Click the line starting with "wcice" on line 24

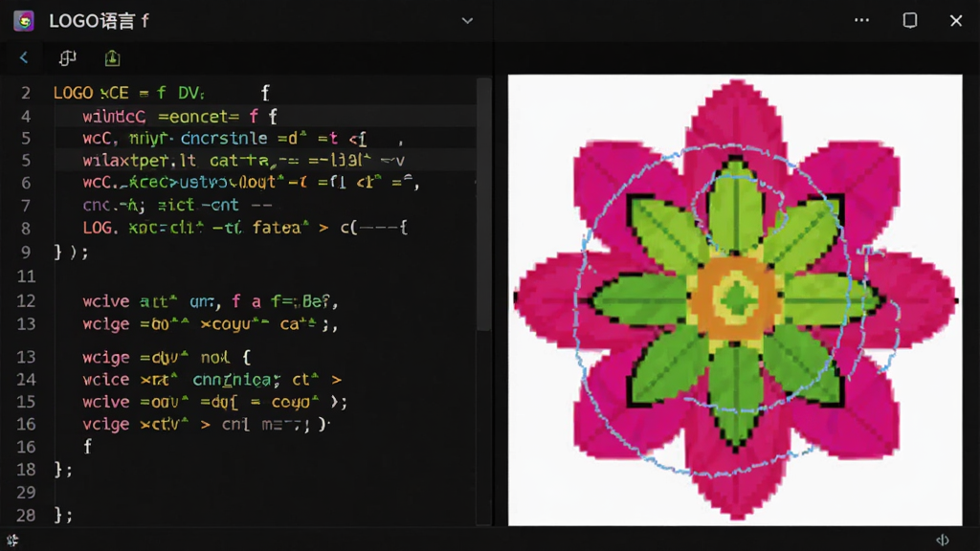[x=212, y=380]
